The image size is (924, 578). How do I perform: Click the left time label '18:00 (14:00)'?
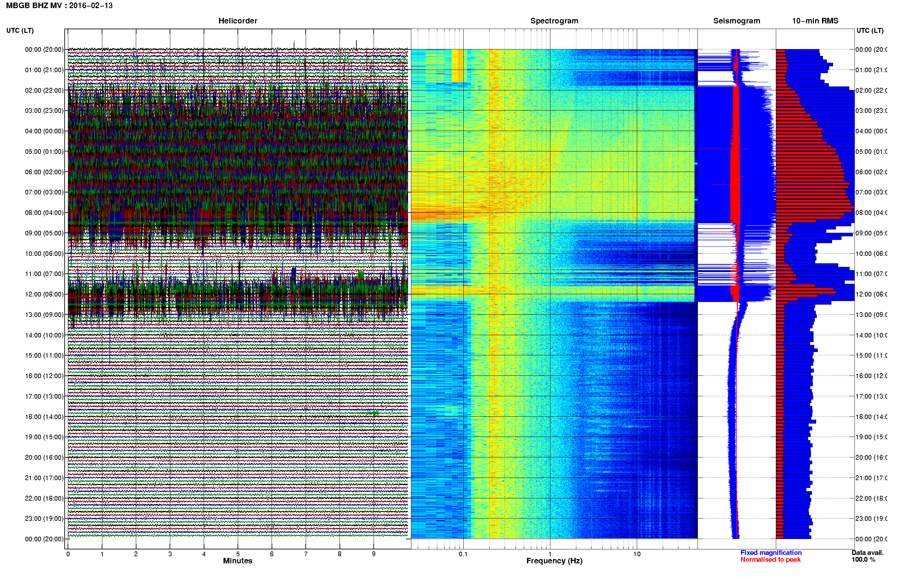point(44,417)
